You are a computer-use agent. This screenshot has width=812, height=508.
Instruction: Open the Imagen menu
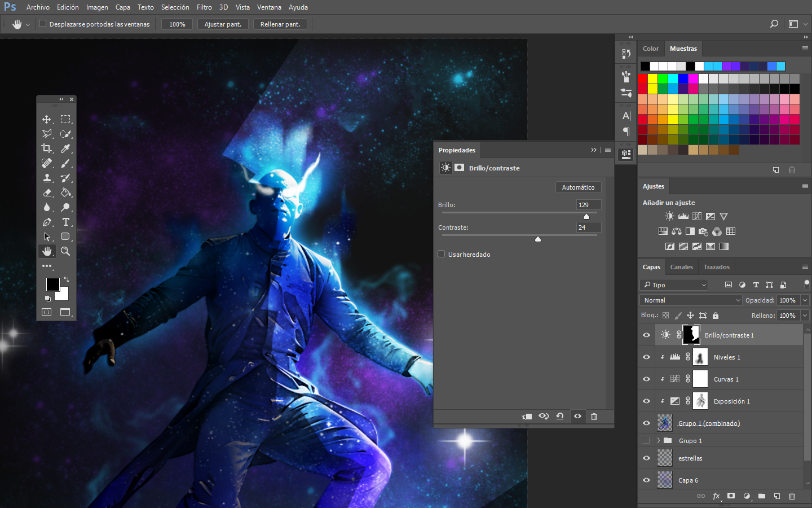point(97,7)
